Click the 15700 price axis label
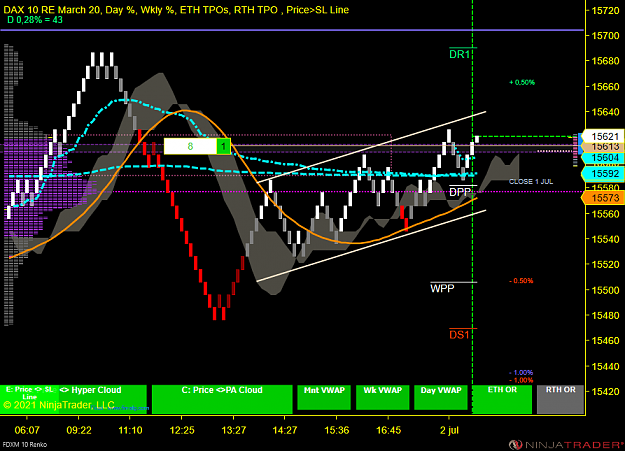The image size is (625, 451). [x=605, y=35]
